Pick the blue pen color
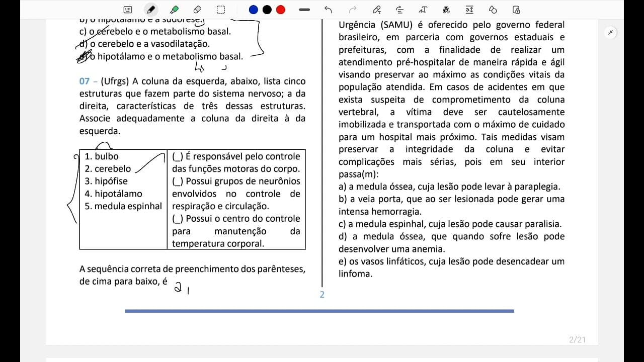644x362 pixels. (253, 10)
